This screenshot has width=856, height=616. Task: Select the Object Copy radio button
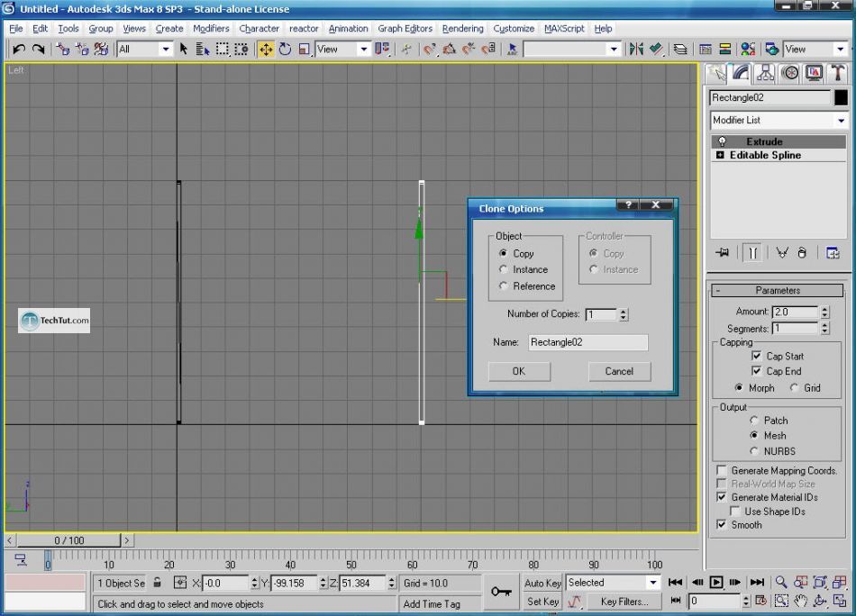[503, 253]
